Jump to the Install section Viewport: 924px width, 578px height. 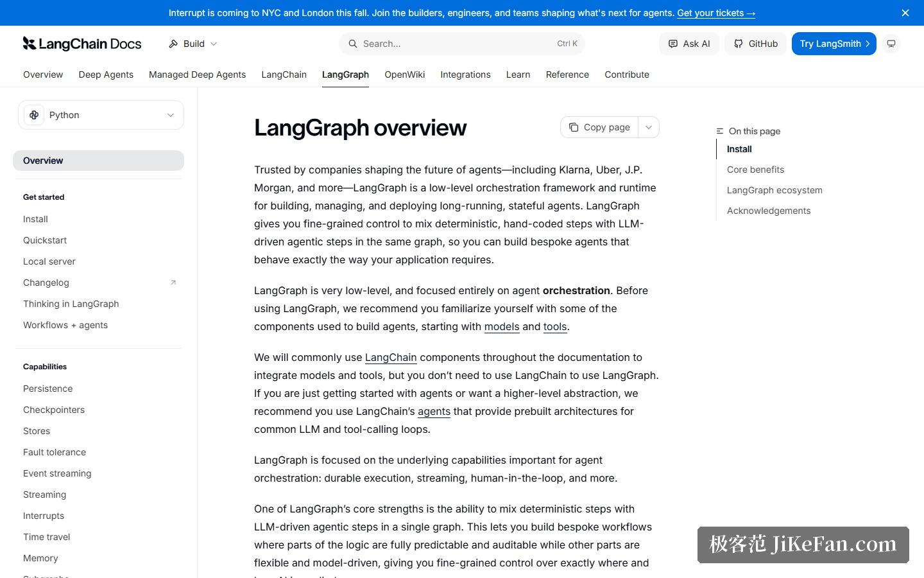pos(739,149)
